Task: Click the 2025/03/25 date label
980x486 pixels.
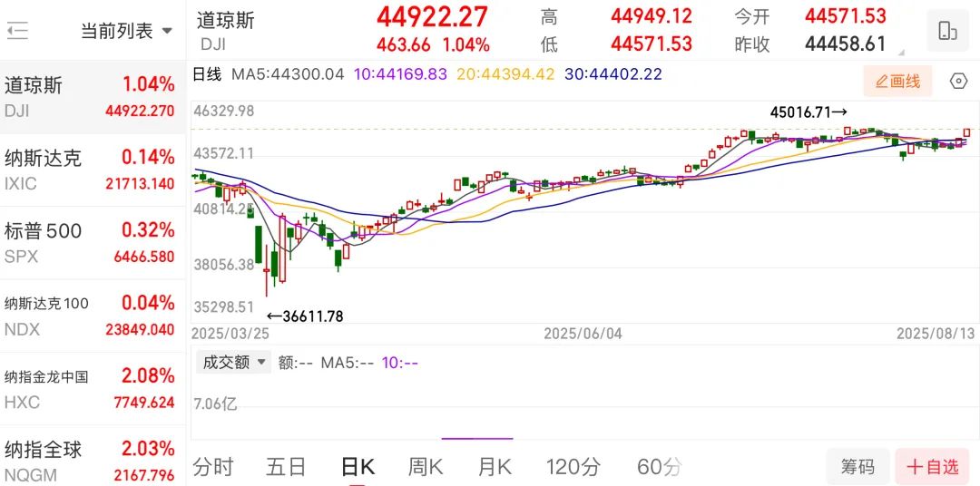Action: coord(230,334)
